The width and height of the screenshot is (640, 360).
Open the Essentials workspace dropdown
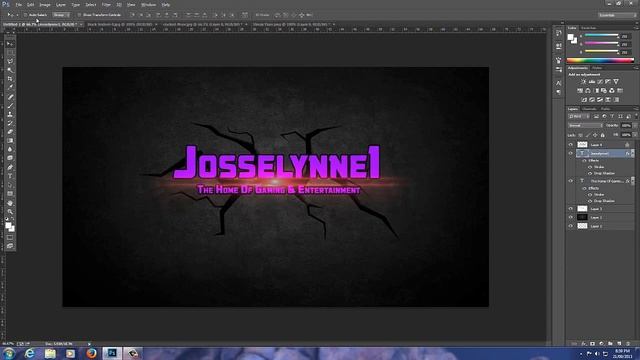click(618, 15)
